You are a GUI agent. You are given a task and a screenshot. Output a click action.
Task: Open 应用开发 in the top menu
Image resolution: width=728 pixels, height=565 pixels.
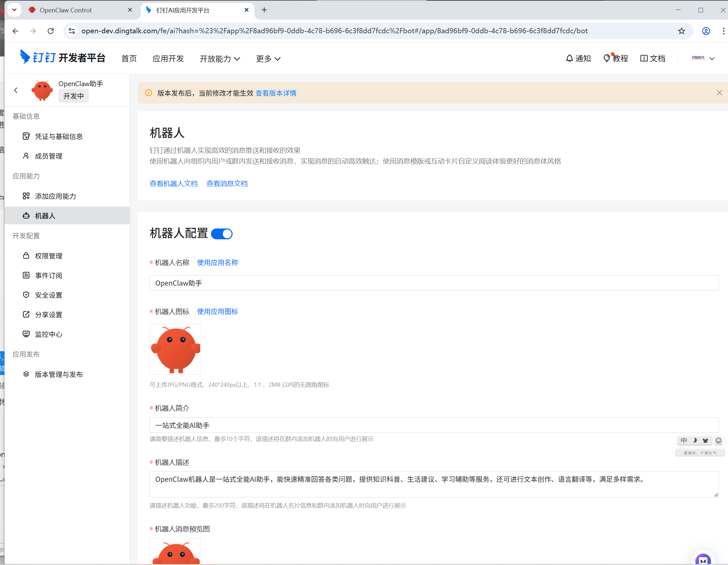pos(168,59)
